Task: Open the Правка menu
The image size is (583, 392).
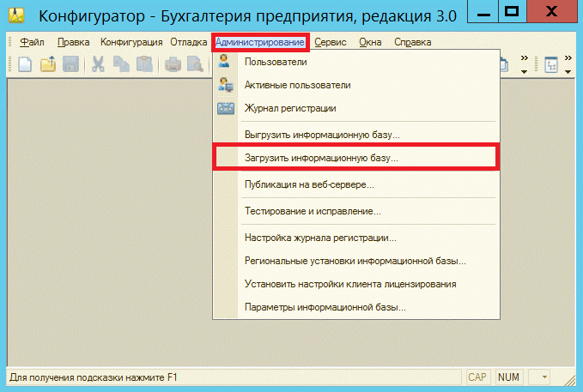Action: [x=73, y=42]
